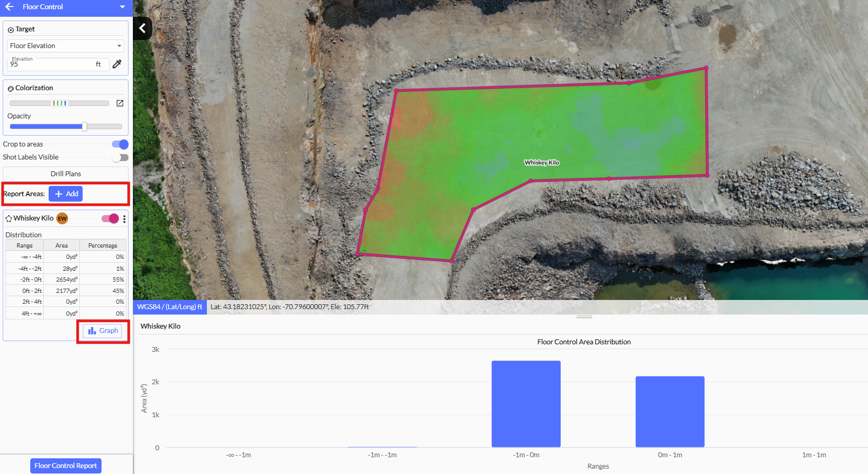Open the Whiskey Kilo three-dot options menu

coord(124,219)
